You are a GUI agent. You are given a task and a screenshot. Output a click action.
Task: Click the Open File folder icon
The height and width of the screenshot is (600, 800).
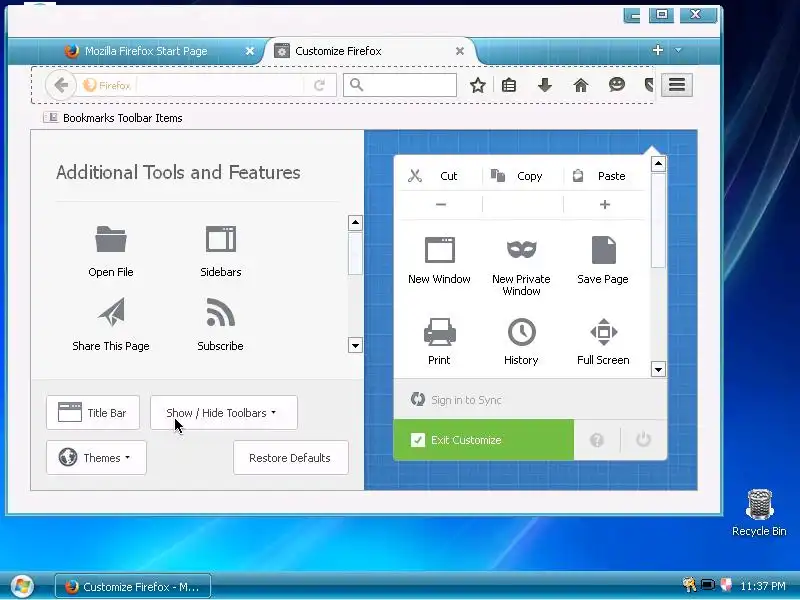click(111, 239)
